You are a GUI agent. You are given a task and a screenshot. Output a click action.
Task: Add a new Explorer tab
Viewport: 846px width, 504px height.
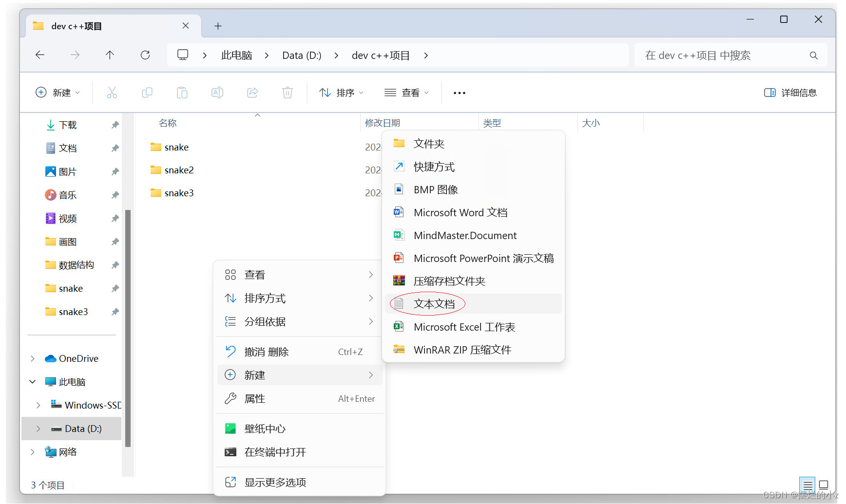coord(218,26)
